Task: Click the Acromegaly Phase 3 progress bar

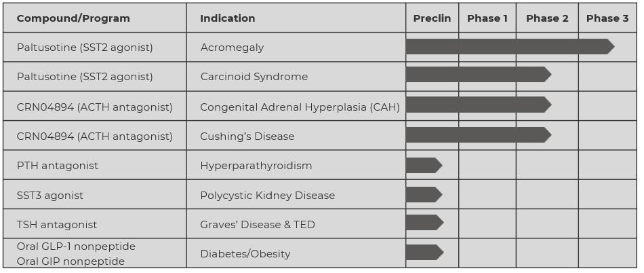Action: (x=508, y=46)
